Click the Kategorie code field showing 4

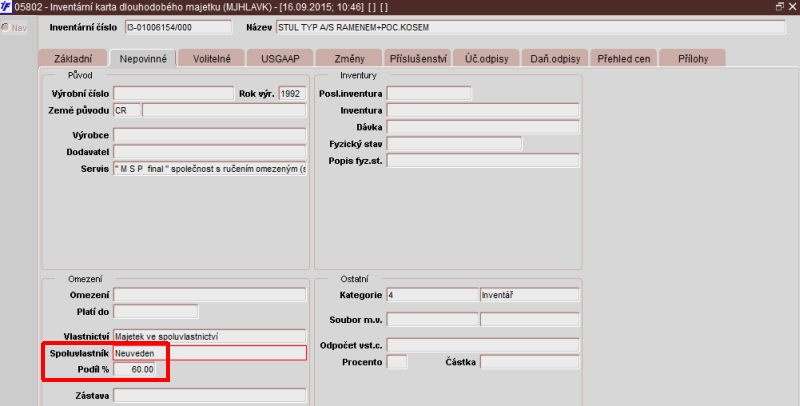[432, 295]
